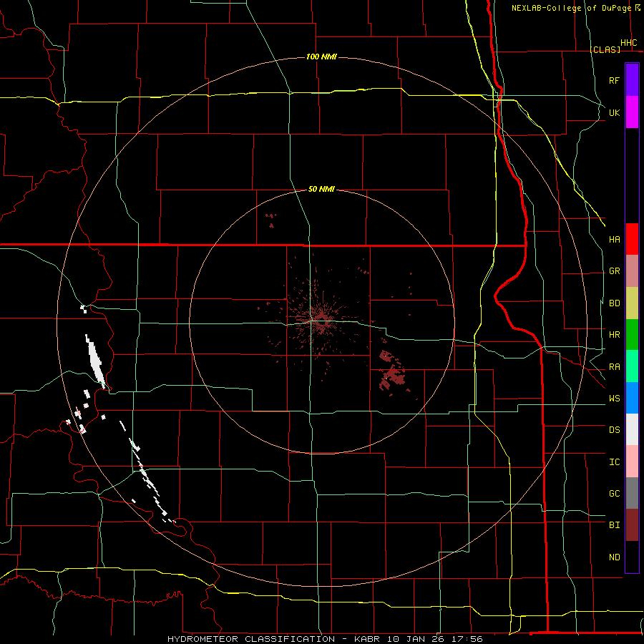Click the IC legend label
Image resolution: width=644 pixels, height=644 pixels.
point(614,462)
